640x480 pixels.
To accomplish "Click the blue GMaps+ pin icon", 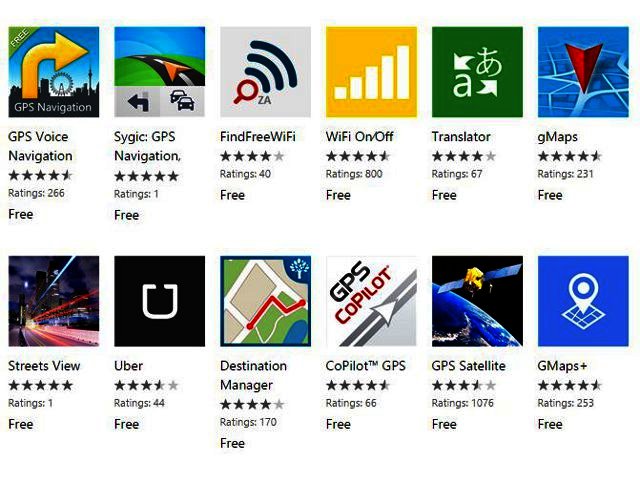I will pyautogui.click(x=583, y=301).
